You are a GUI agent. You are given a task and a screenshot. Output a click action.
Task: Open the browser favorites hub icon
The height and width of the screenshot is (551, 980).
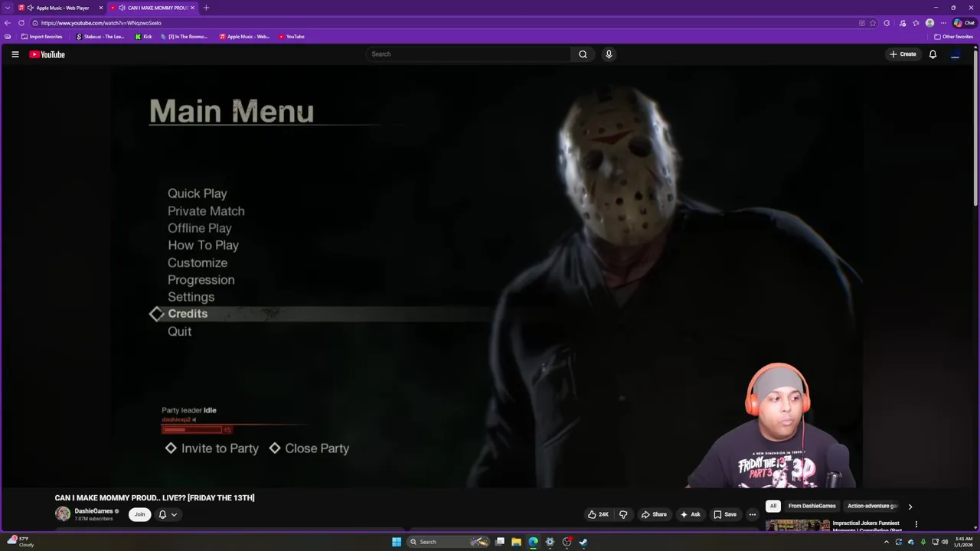point(916,23)
